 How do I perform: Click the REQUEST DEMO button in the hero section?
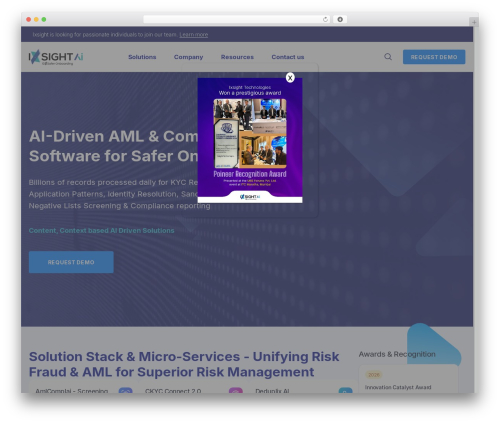tap(71, 262)
